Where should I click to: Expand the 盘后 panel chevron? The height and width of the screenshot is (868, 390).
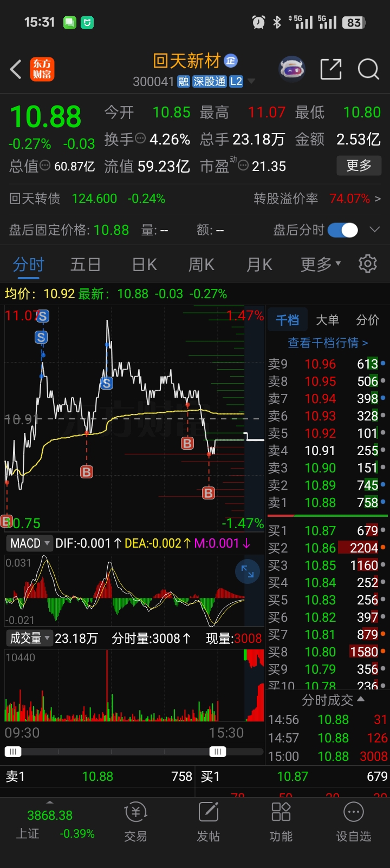[374, 230]
